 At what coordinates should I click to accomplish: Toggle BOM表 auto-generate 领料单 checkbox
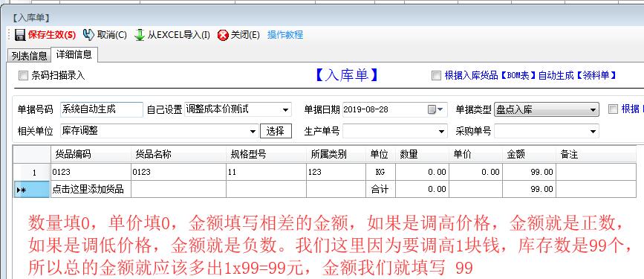point(436,76)
